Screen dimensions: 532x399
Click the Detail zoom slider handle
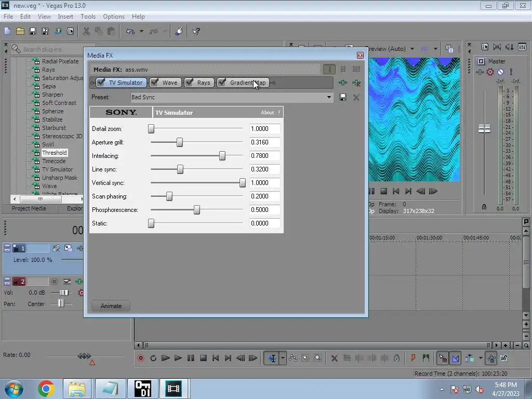151,129
